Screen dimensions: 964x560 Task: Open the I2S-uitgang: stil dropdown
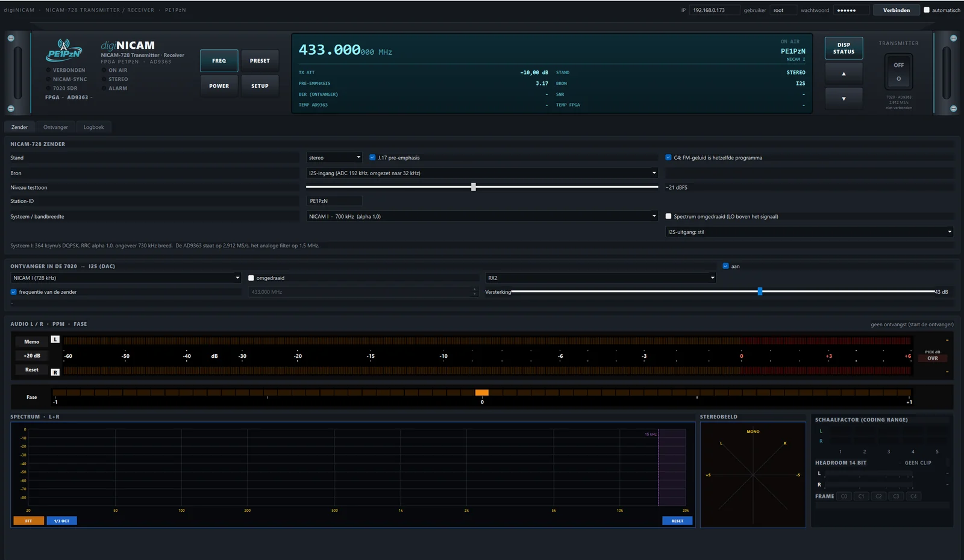click(809, 232)
